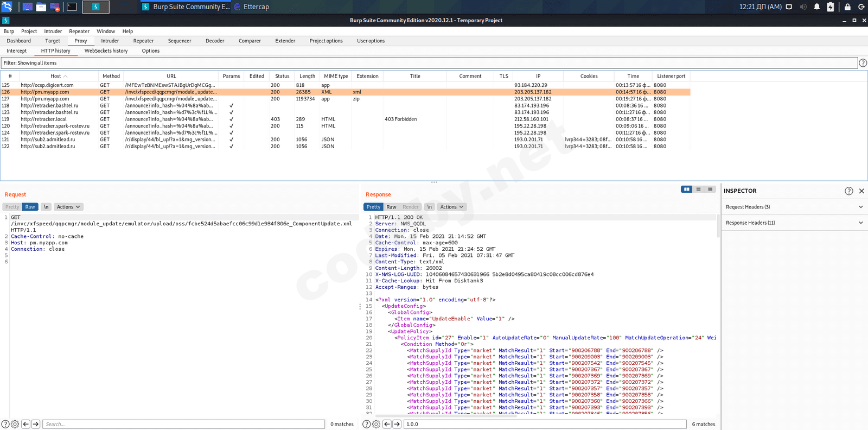Open Inspector help icon
Viewport: 868px width, 430px height.
pyautogui.click(x=849, y=191)
